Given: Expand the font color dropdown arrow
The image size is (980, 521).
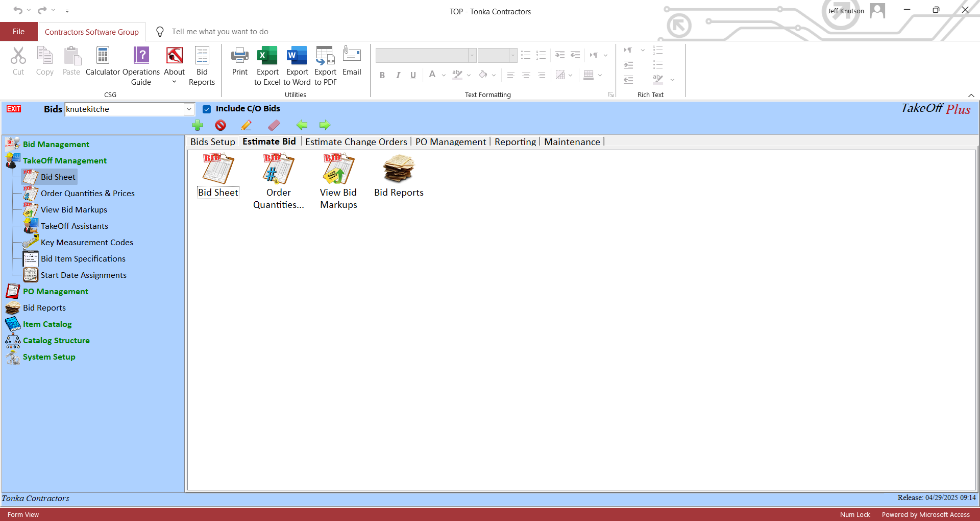Looking at the screenshot, I should point(444,75).
